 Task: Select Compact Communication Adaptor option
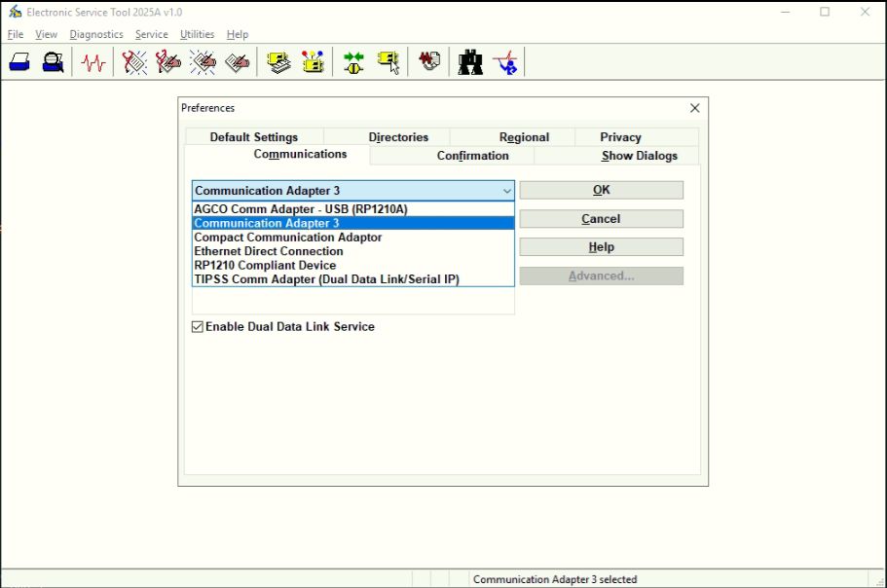[x=353, y=238]
